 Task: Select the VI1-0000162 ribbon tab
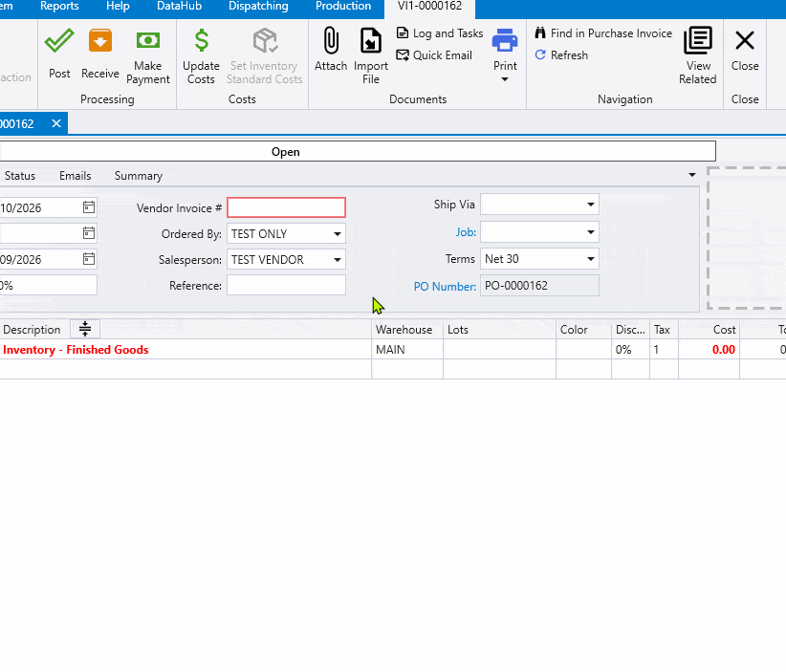tap(429, 6)
